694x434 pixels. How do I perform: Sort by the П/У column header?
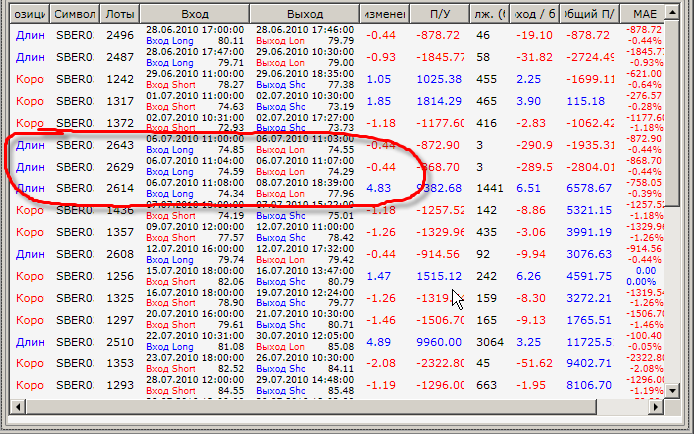[x=440, y=14]
